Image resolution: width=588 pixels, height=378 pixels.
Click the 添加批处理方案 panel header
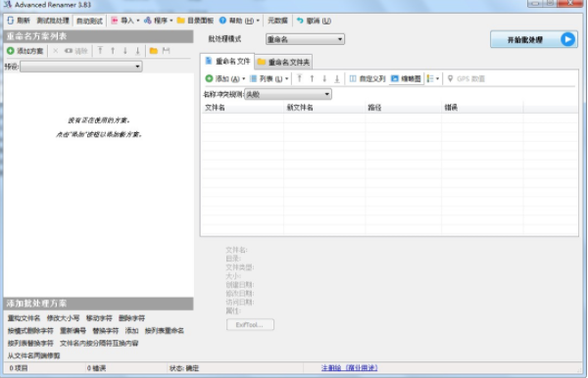[x=98, y=304]
